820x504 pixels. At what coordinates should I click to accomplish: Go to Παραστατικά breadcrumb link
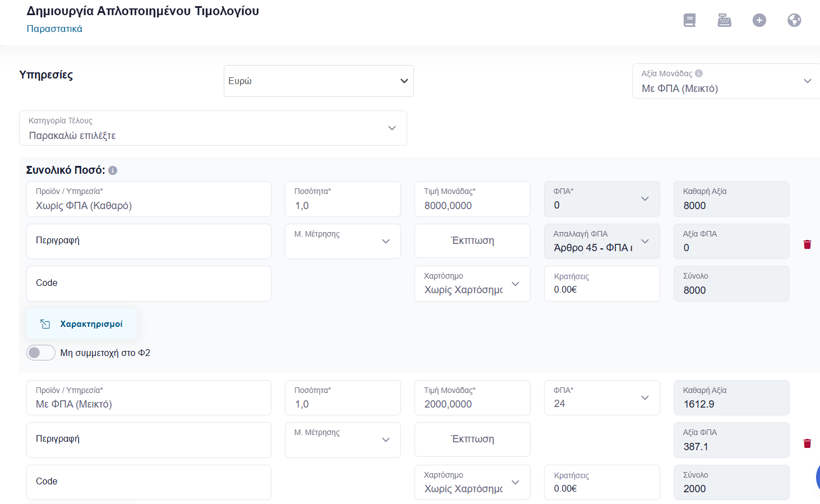coord(54,29)
